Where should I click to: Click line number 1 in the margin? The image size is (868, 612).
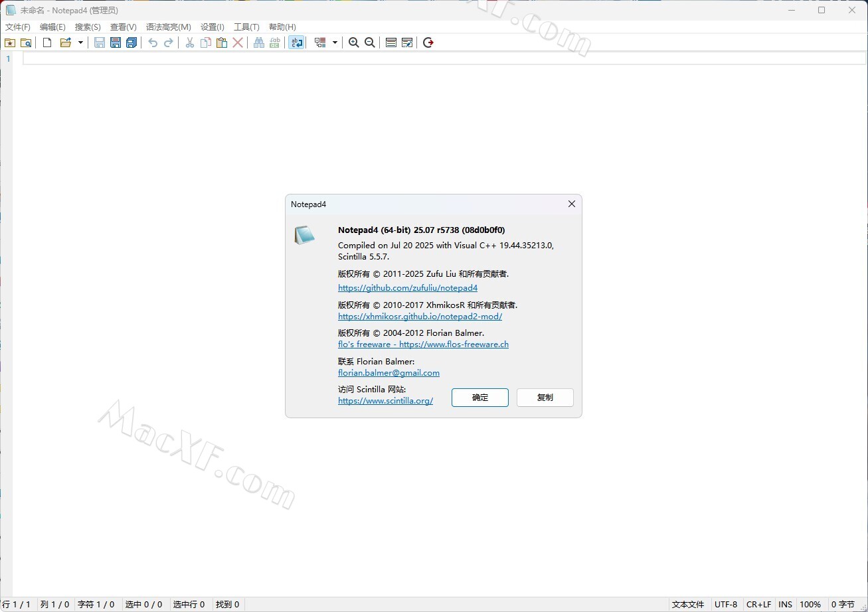coord(9,58)
